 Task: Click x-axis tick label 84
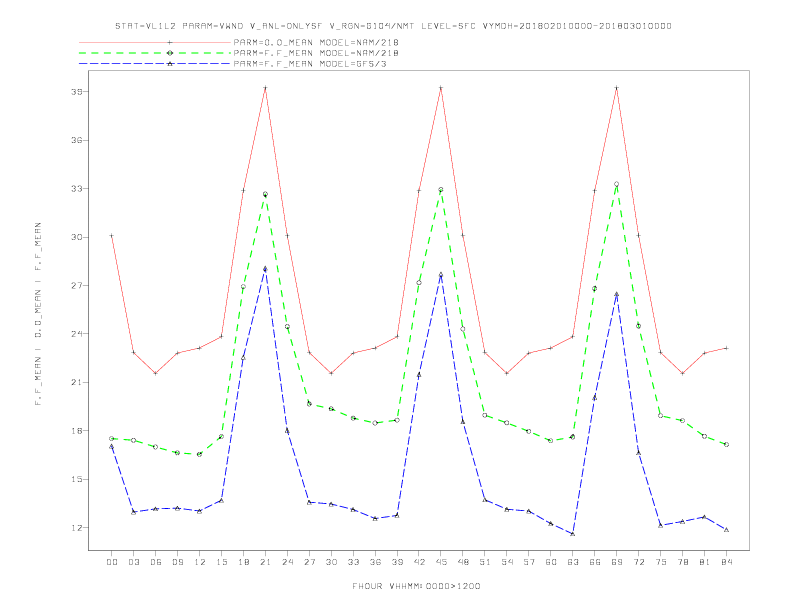click(727, 562)
